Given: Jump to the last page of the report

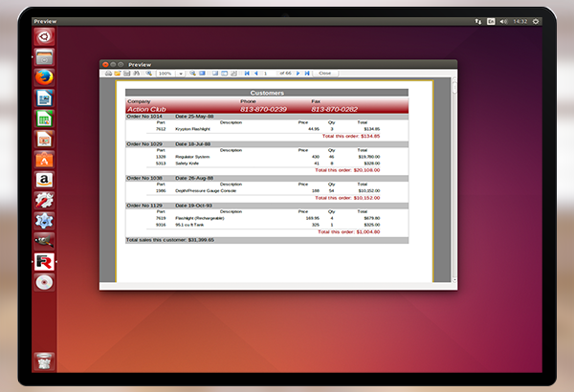Looking at the screenshot, I should pyautogui.click(x=308, y=73).
